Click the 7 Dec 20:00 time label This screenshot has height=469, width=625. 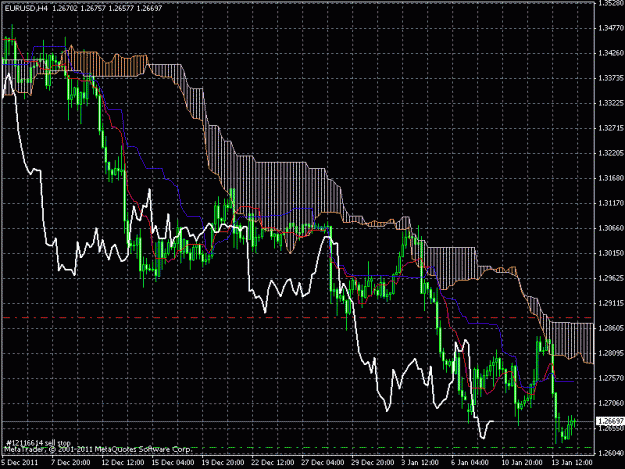click(71, 462)
